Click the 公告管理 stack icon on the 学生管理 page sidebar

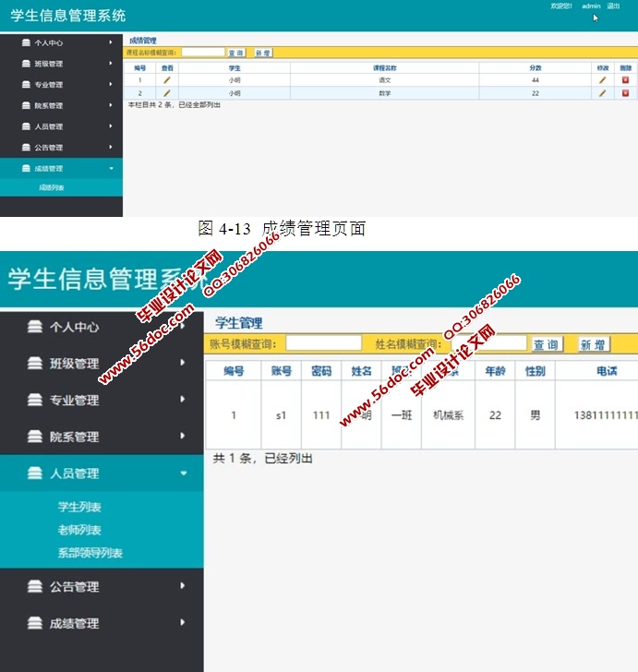(x=35, y=586)
